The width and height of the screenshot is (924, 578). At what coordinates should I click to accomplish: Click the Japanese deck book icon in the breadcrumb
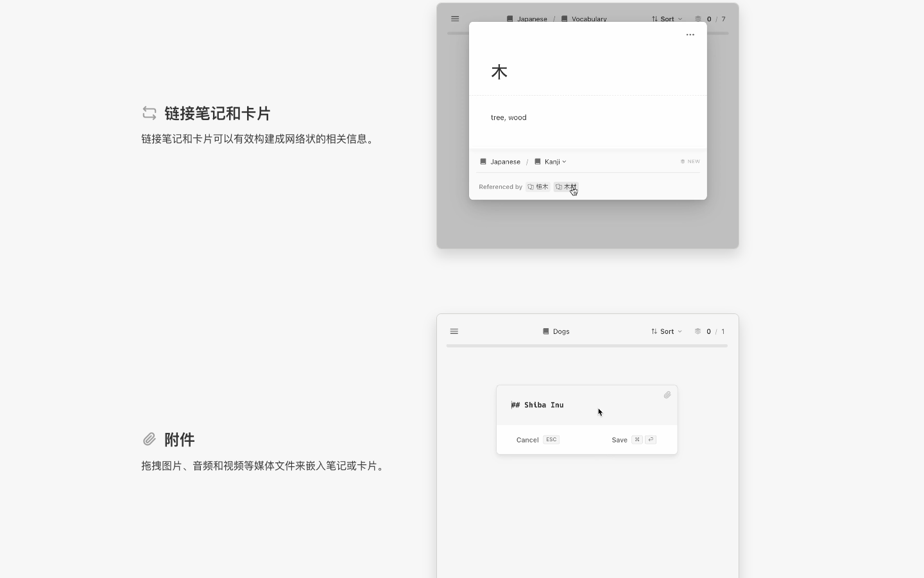(x=510, y=19)
